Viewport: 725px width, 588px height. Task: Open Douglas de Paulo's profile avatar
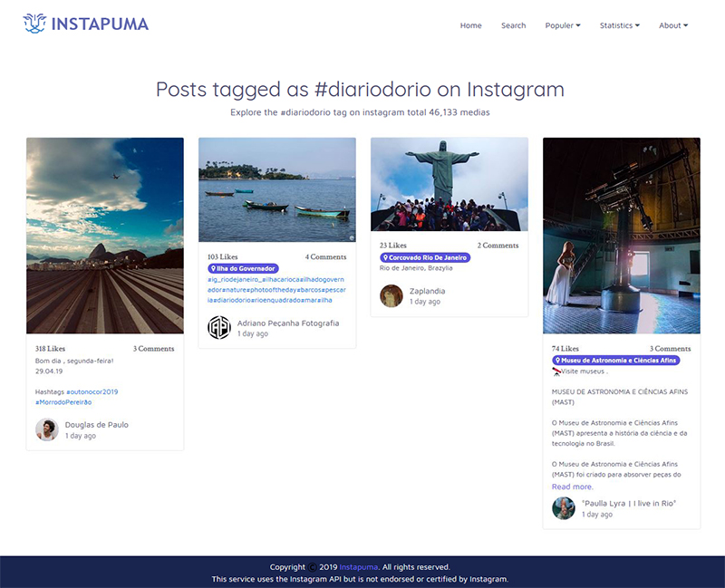tap(47, 429)
